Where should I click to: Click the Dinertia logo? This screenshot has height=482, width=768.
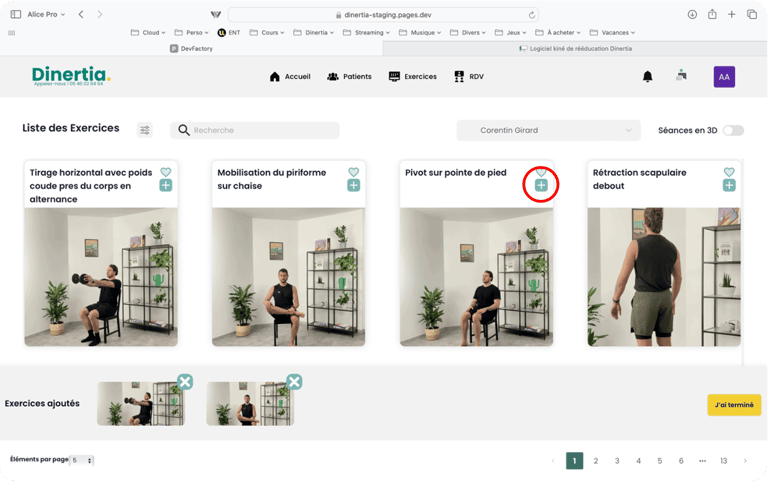[72, 76]
